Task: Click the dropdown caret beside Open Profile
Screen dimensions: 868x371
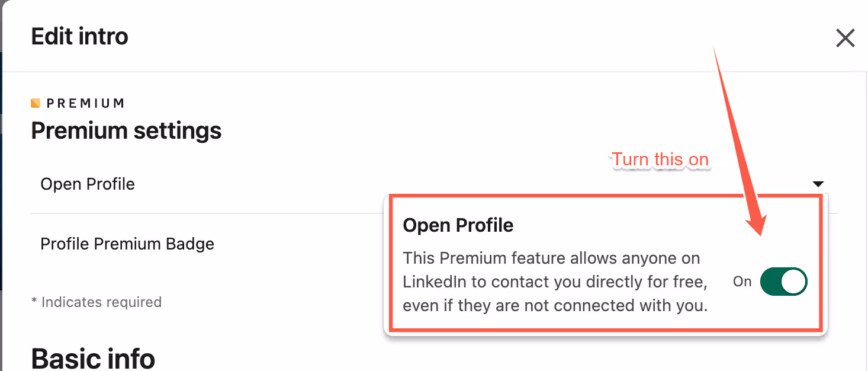Action: pos(818,184)
